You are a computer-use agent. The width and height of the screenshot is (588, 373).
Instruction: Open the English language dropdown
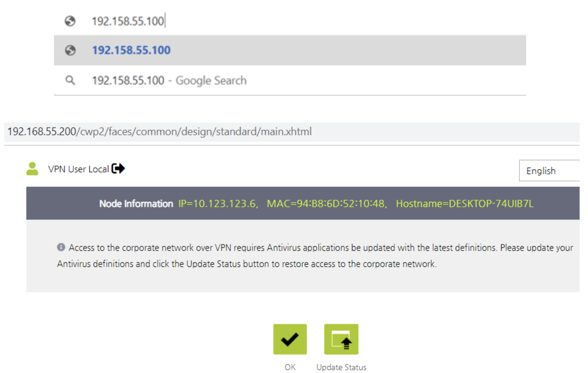549,170
